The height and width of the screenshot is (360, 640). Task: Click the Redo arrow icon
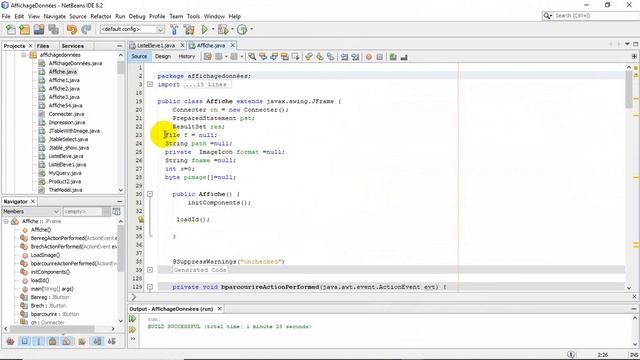coord(86,29)
